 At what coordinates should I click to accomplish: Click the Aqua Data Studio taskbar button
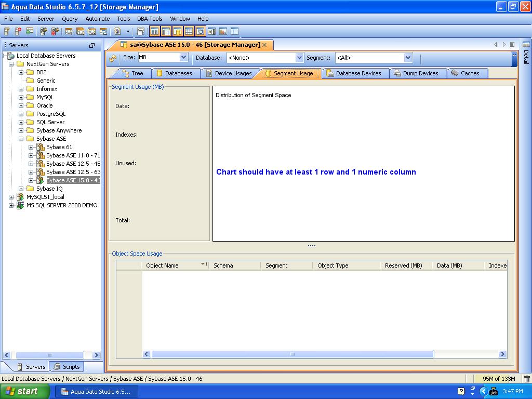[x=97, y=392]
